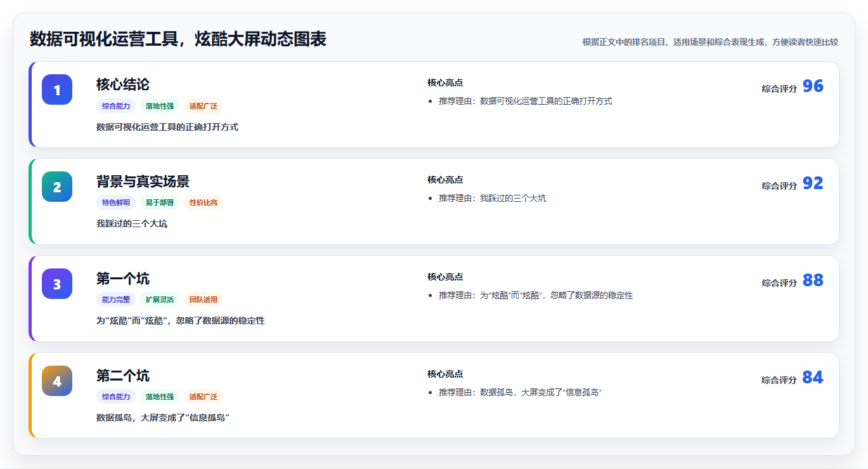Click the 综合能力 tag under 核心结论

coord(116,106)
